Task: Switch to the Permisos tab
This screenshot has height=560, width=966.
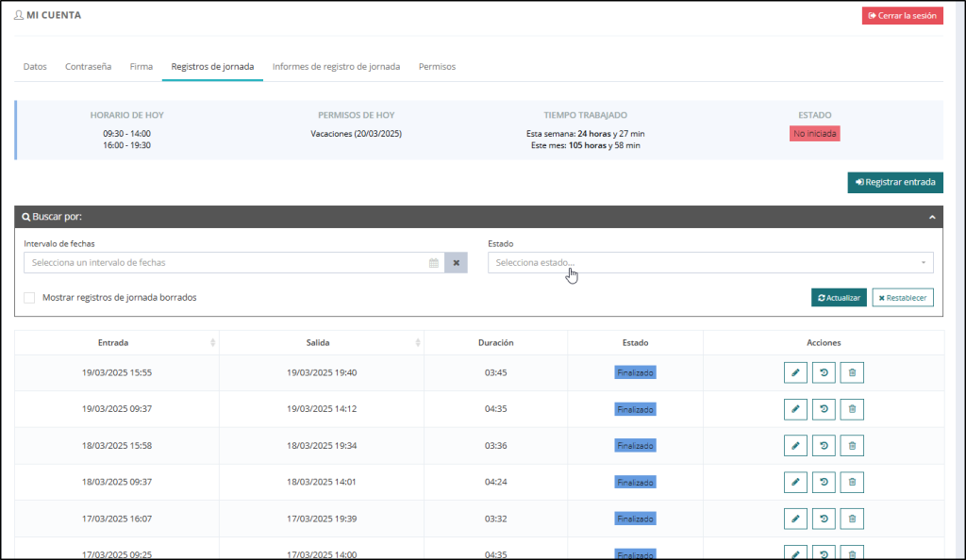Action: click(438, 66)
